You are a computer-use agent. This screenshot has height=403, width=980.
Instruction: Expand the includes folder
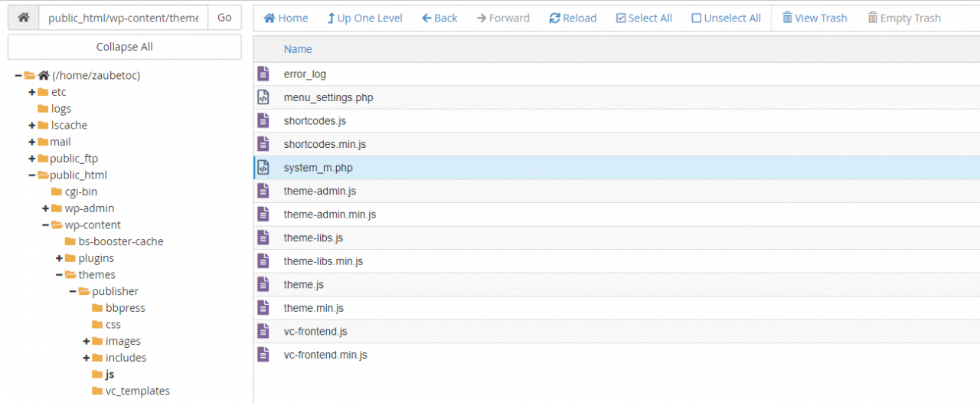(87, 358)
